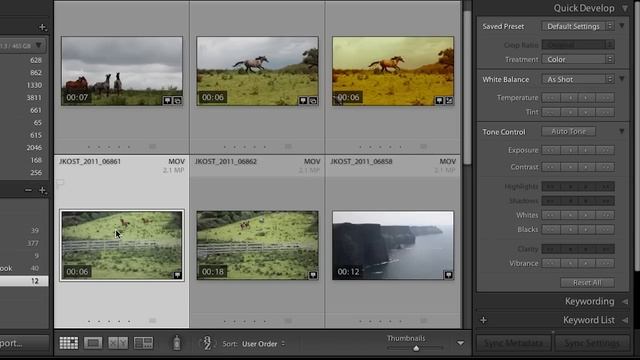This screenshot has height=360, width=640.
Task: Click plus icon beside the minus icon
Action: point(42,190)
